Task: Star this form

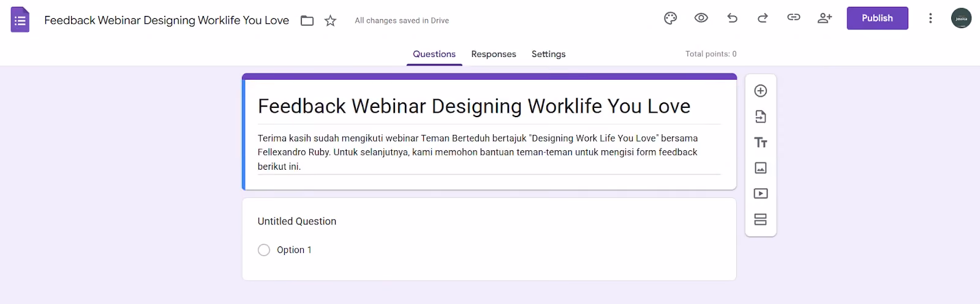Action: coord(331,21)
